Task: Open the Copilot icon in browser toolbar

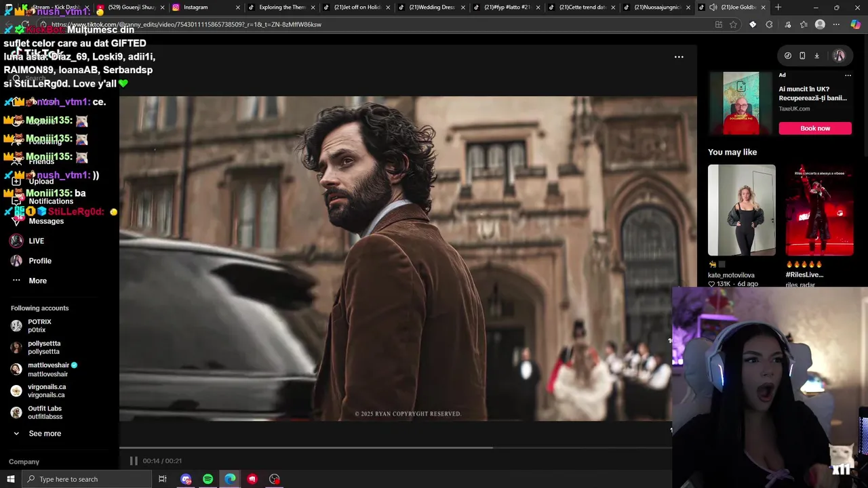Action: pos(855,24)
